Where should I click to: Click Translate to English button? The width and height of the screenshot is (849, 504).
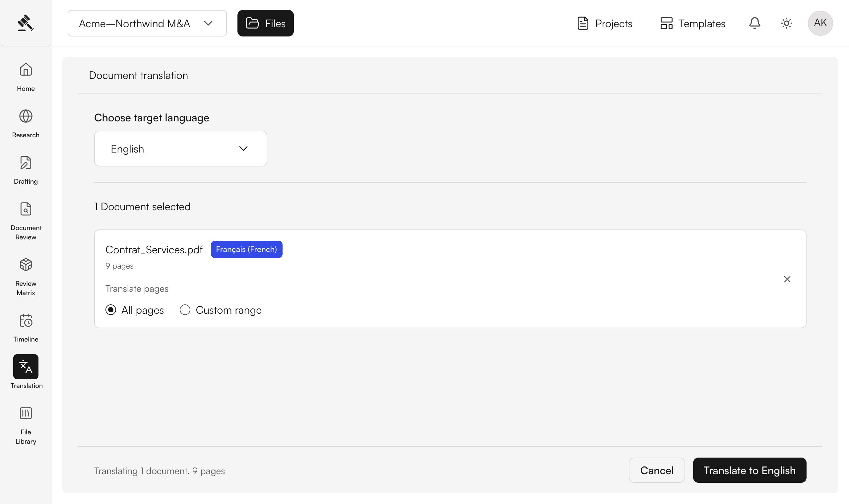click(x=750, y=471)
